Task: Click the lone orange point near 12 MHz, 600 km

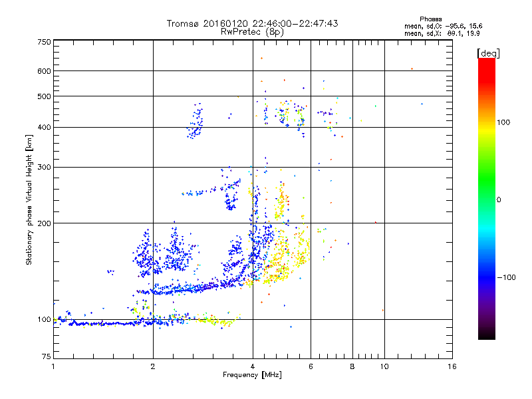Action: pos(412,69)
